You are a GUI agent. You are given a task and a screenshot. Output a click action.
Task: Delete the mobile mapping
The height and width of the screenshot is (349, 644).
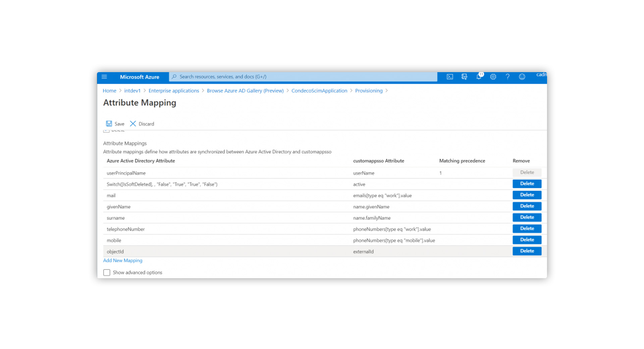pyautogui.click(x=527, y=240)
